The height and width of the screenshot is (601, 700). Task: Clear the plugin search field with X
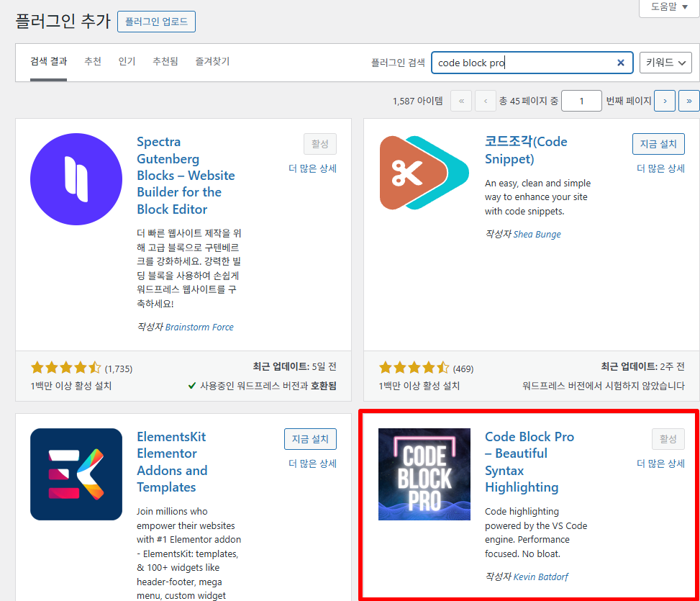621,63
